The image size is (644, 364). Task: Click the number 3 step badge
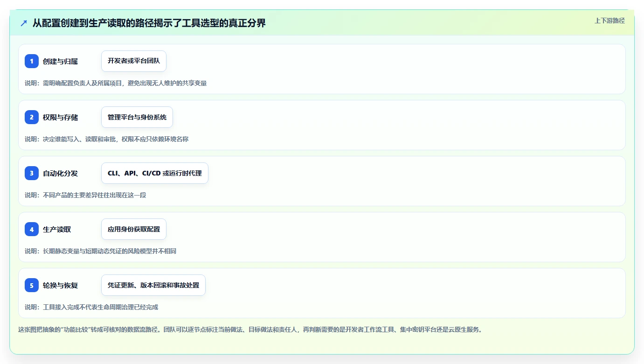coord(32,173)
